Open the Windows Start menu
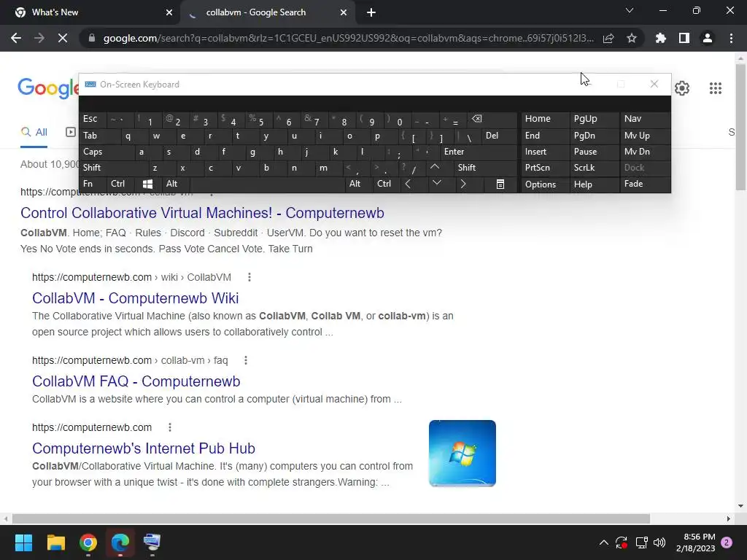 click(23, 542)
